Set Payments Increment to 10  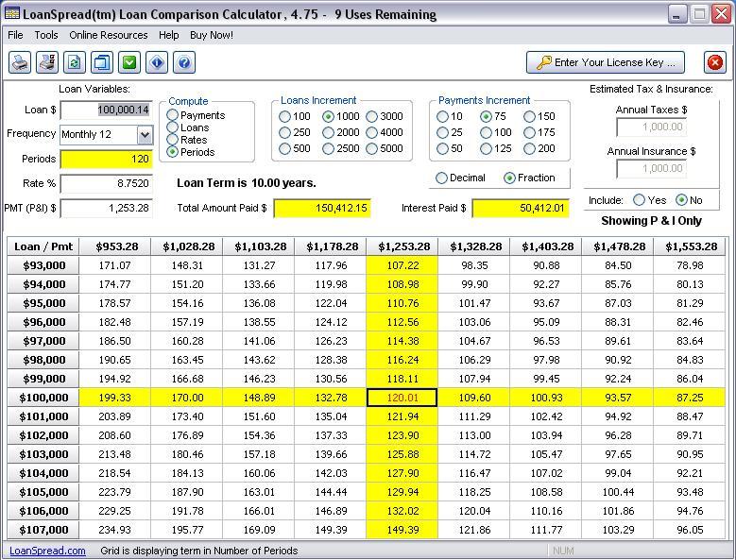click(442, 116)
